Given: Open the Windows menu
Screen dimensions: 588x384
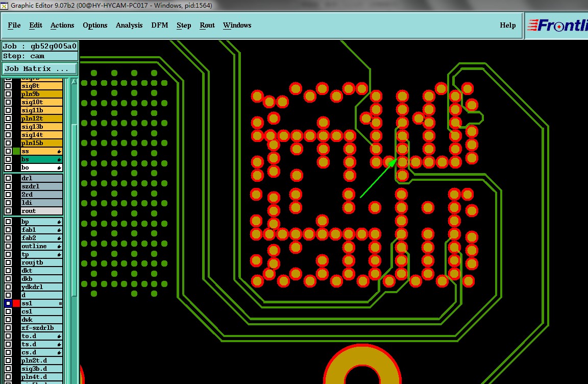Looking at the screenshot, I should (237, 25).
